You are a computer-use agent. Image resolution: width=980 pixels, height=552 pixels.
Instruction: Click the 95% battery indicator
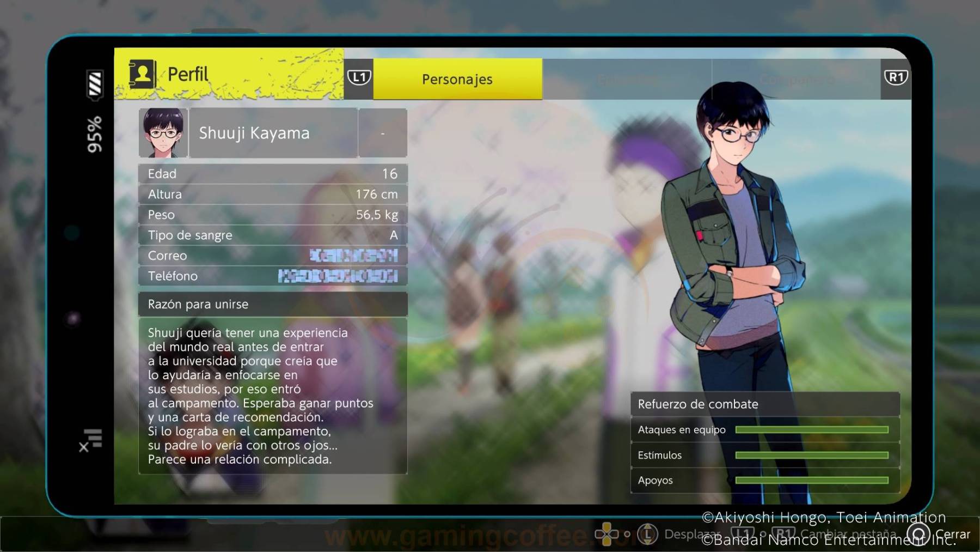[x=95, y=134]
